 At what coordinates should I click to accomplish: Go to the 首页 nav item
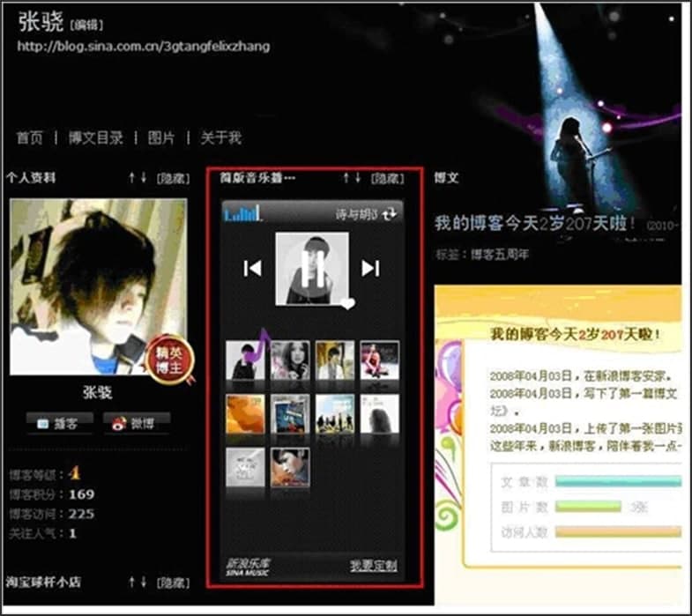point(30,137)
